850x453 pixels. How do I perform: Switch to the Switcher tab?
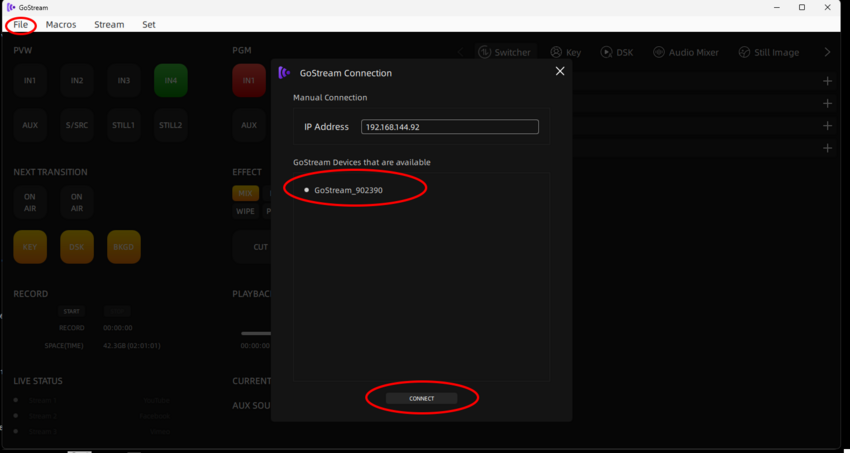[x=505, y=53]
